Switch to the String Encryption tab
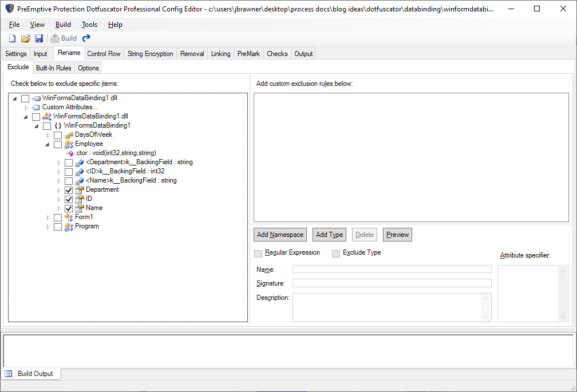 pyautogui.click(x=150, y=54)
